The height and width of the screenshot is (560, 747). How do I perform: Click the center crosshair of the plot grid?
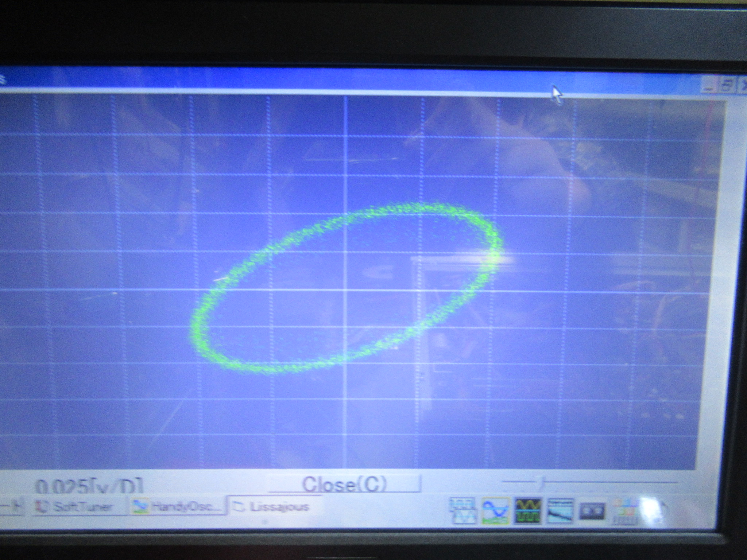[345, 290]
